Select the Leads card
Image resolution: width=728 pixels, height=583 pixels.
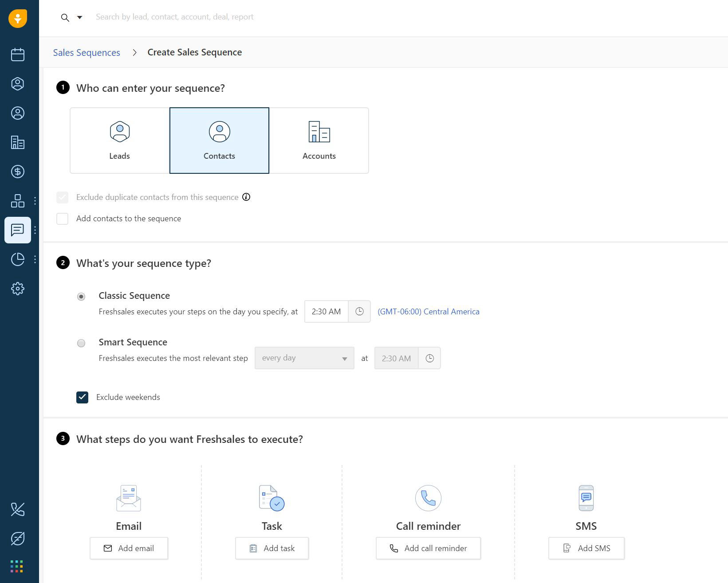120,141
